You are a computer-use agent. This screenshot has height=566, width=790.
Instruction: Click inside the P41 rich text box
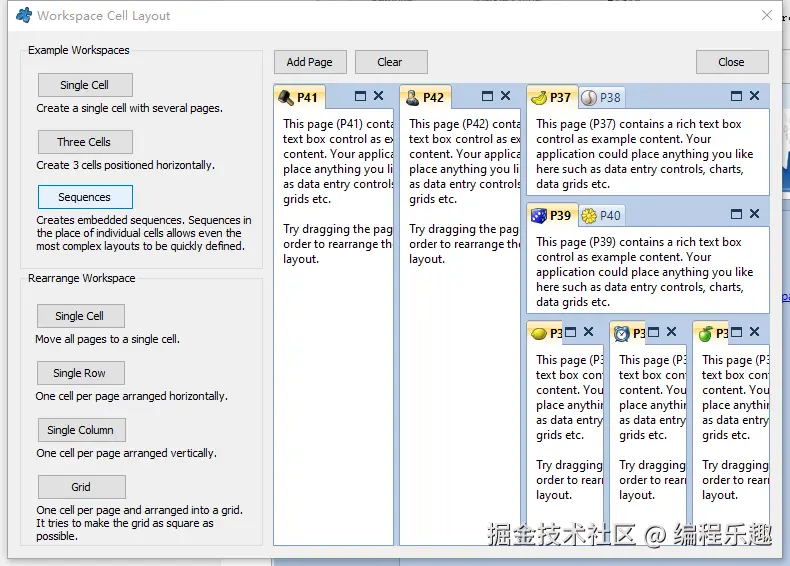[x=334, y=327]
